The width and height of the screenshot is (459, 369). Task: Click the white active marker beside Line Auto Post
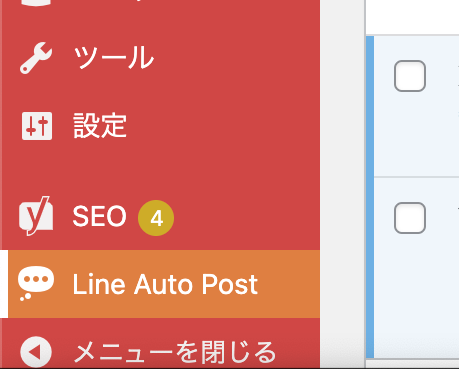pos(4,284)
